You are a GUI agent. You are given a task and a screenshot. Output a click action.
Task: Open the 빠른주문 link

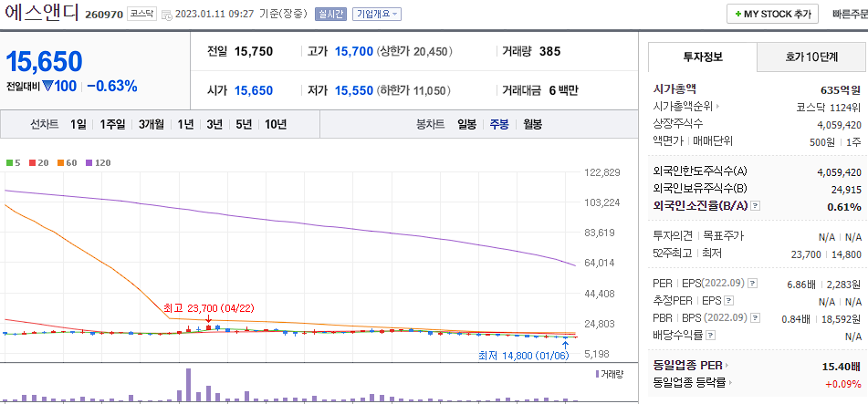[850, 15]
